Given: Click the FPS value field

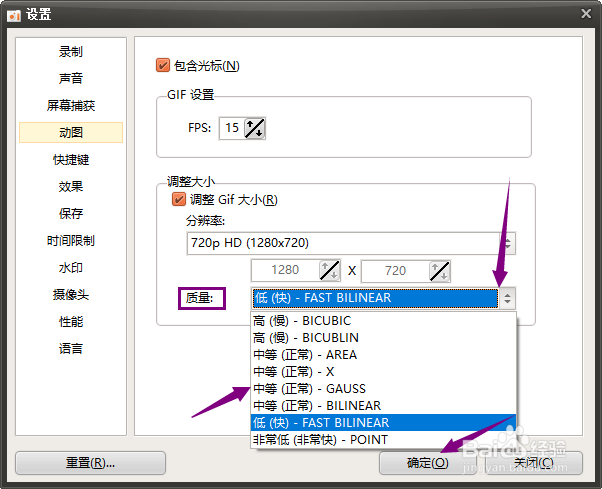Looking at the screenshot, I should (x=232, y=128).
